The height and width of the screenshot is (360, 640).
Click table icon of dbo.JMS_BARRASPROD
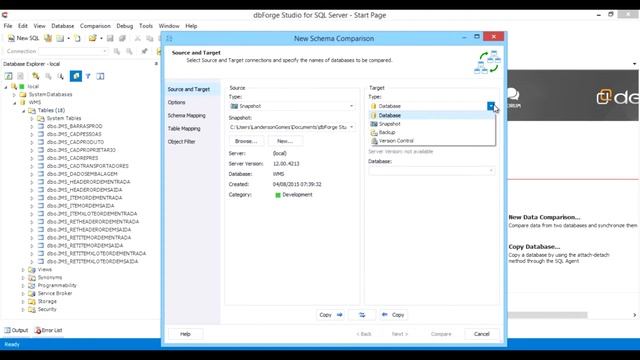(41, 126)
